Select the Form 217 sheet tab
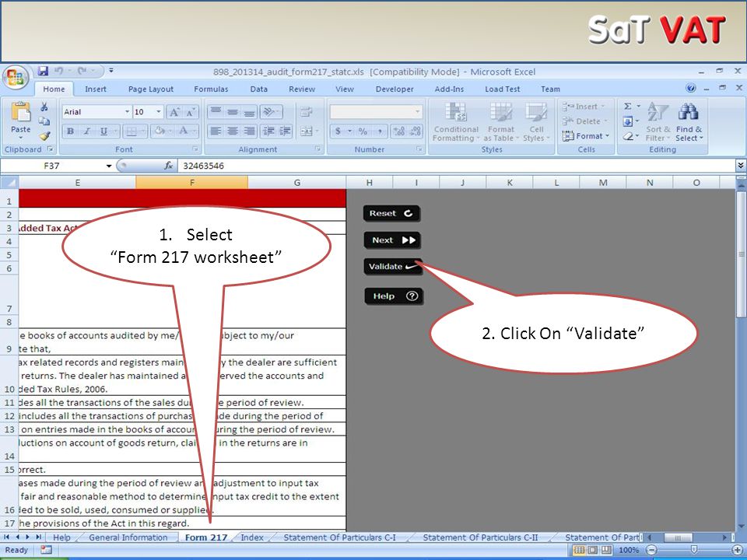747x560 pixels. point(205,537)
